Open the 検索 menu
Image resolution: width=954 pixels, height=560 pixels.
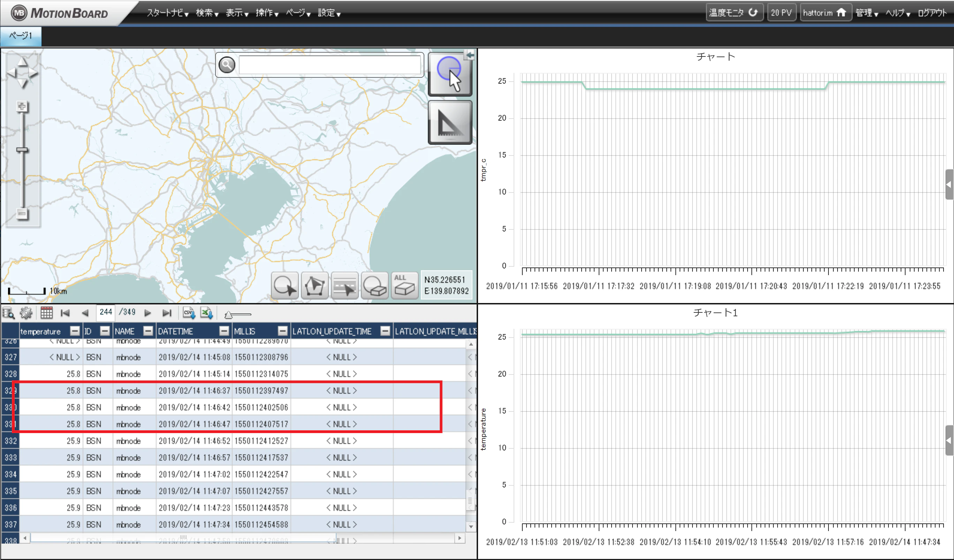(x=207, y=13)
